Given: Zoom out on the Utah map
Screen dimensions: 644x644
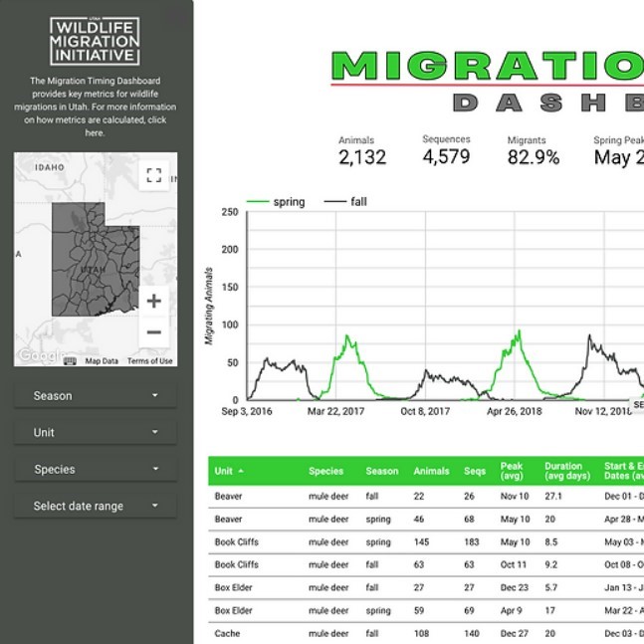Looking at the screenshot, I should [x=153, y=331].
